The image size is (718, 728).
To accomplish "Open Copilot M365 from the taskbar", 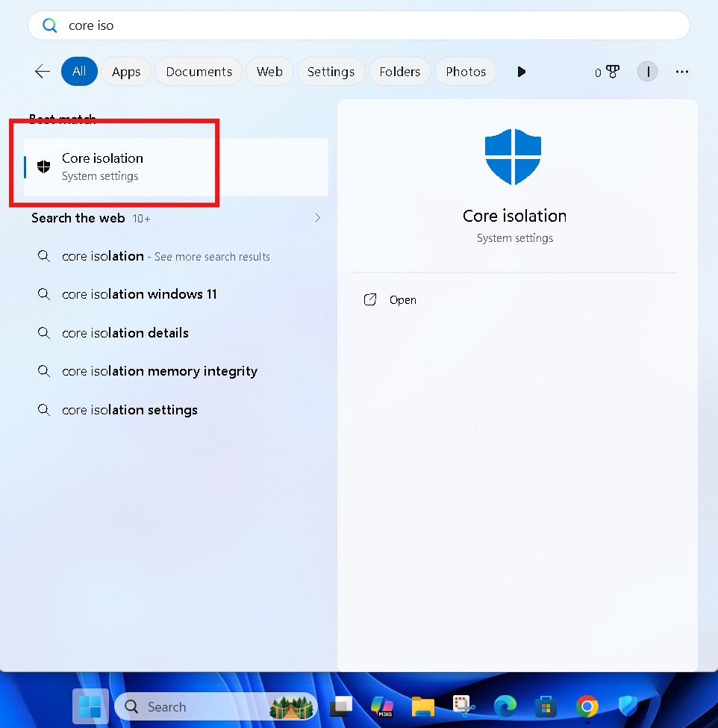I will 382,706.
